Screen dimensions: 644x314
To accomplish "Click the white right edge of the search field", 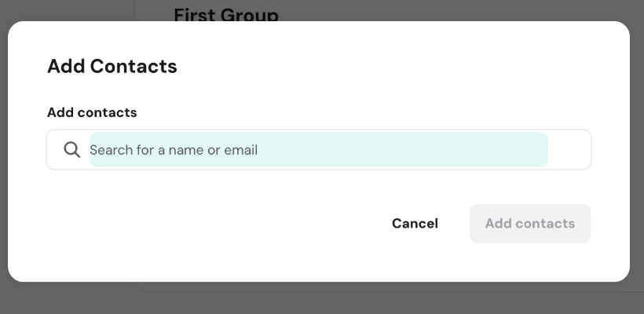I will point(569,150).
